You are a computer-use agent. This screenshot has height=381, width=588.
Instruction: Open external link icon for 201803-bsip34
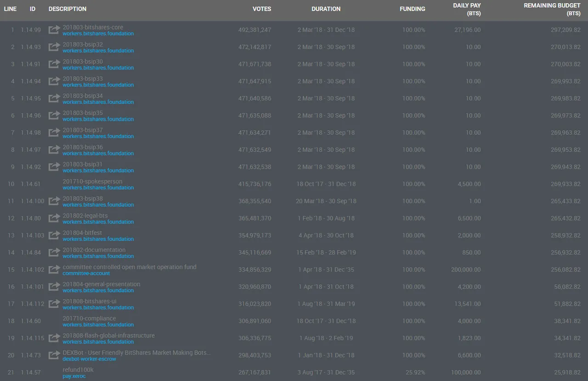[54, 98]
